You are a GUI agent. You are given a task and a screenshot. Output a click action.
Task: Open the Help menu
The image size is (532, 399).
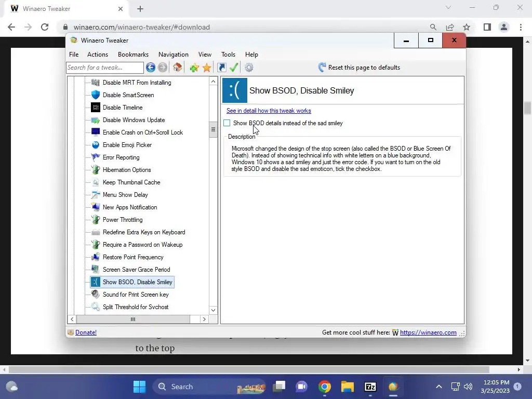[251, 54]
